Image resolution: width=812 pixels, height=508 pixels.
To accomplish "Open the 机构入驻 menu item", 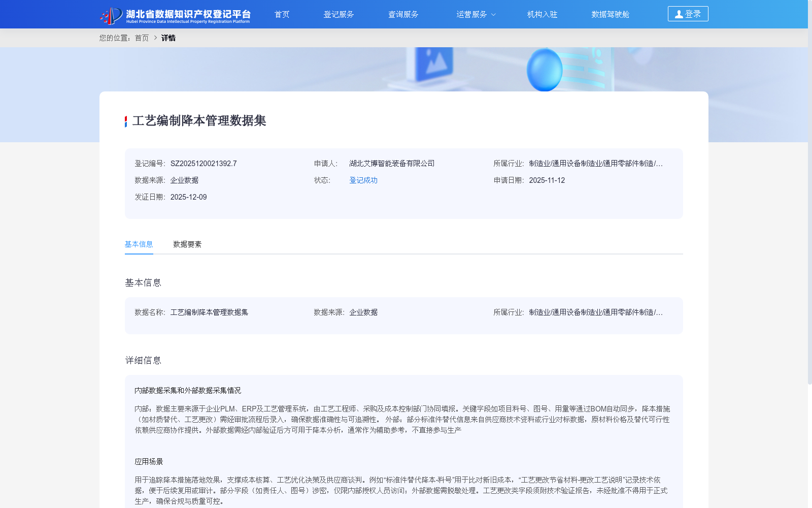I will pos(542,14).
